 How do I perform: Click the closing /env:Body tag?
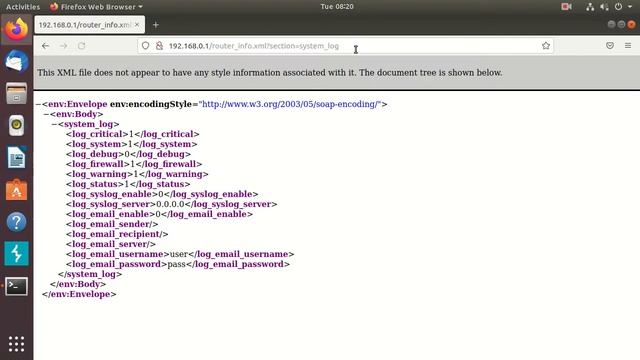78,284
